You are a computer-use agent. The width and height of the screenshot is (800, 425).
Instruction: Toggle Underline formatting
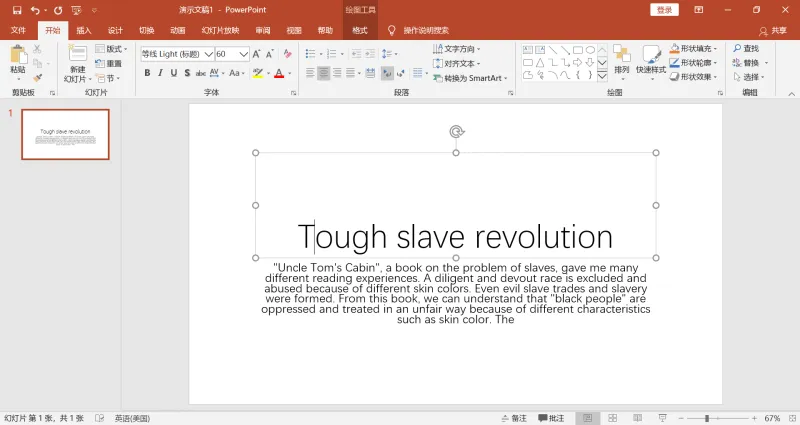click(x=174, y=73)
